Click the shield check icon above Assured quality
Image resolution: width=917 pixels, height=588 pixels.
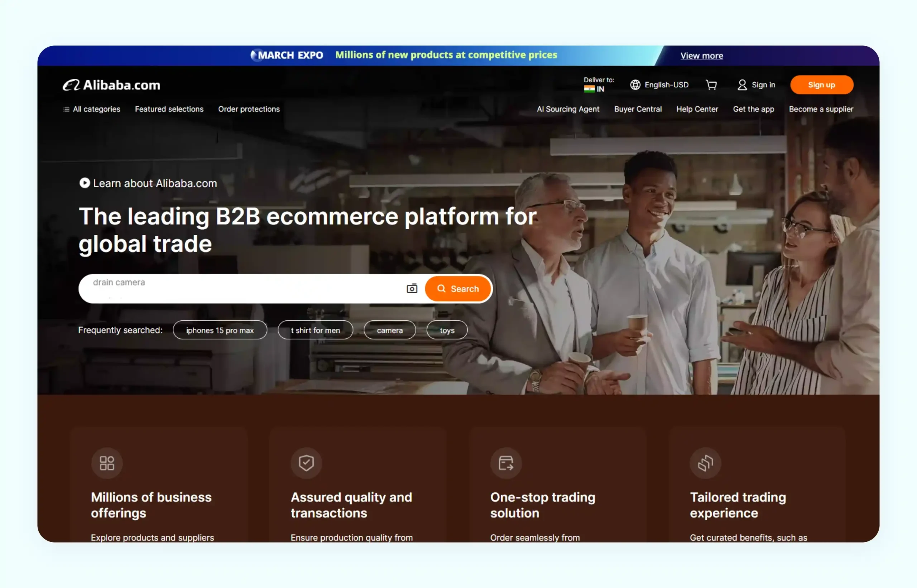tap(306, 463)
